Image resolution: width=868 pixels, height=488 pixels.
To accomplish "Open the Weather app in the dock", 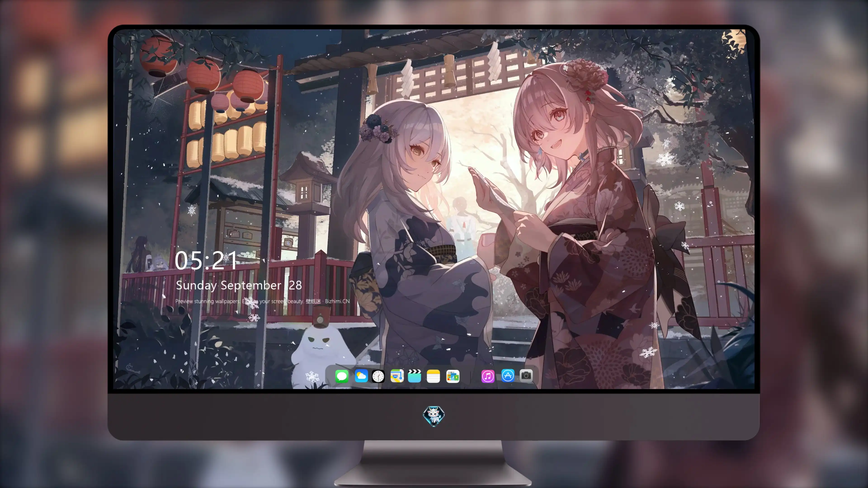I will (x=361, y=376).
